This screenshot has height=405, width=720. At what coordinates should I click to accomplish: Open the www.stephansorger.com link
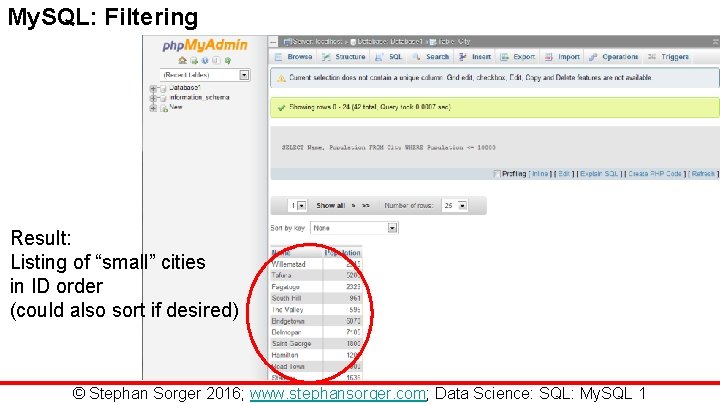coord(338,394)
